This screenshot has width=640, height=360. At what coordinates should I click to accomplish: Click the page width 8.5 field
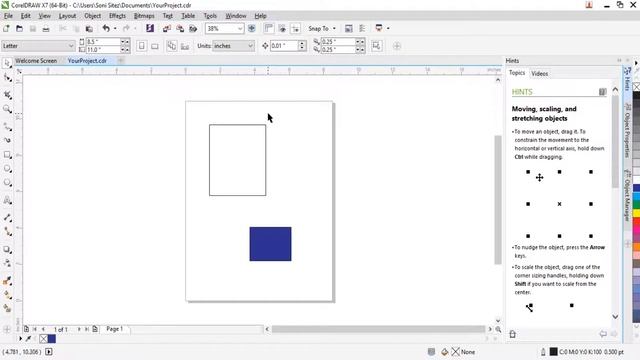[x=103, y=42]
